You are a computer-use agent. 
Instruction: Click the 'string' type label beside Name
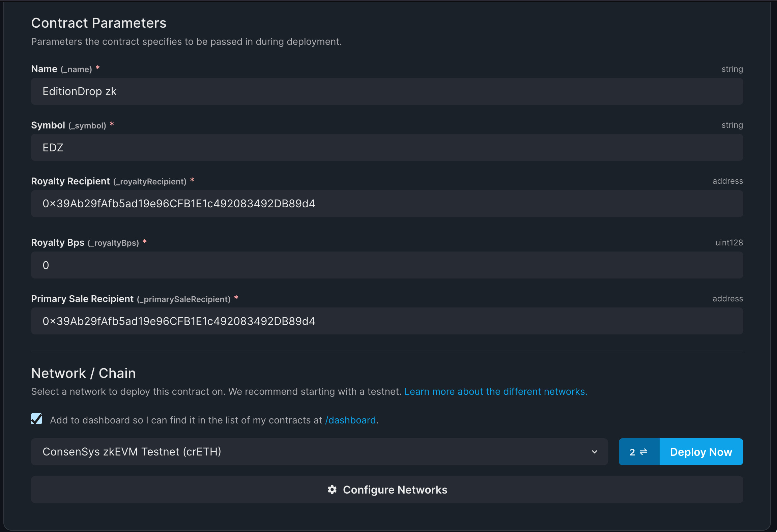(x=732, y=69)
